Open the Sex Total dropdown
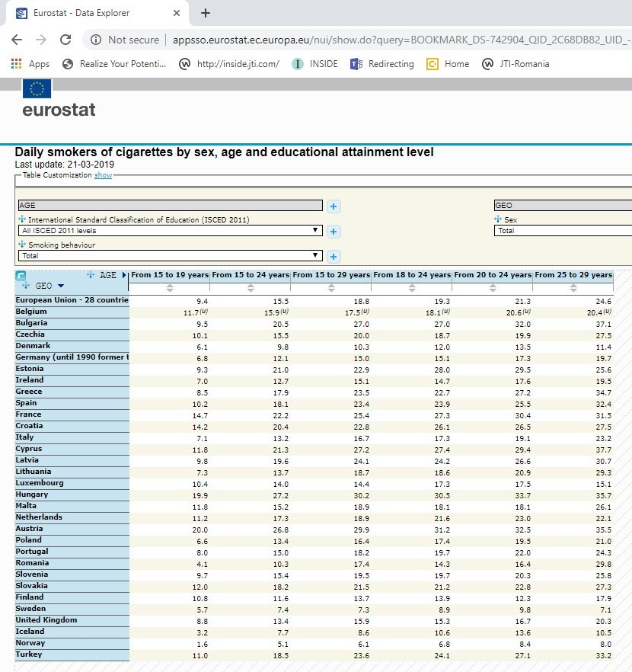 [563, 230]
